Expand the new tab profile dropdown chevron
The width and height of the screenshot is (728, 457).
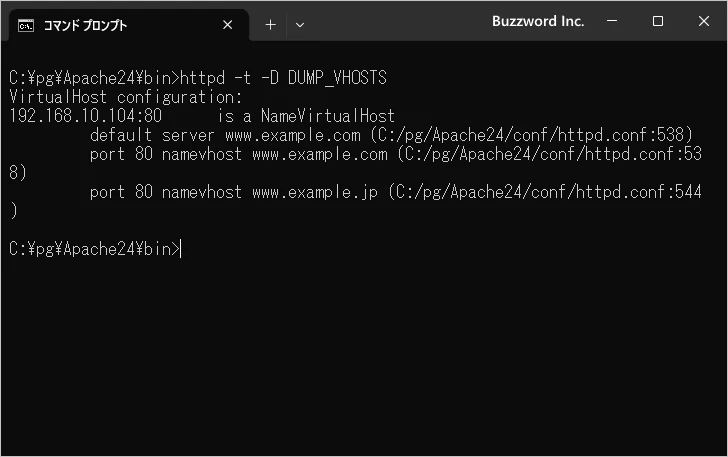(x=300, y=25)
